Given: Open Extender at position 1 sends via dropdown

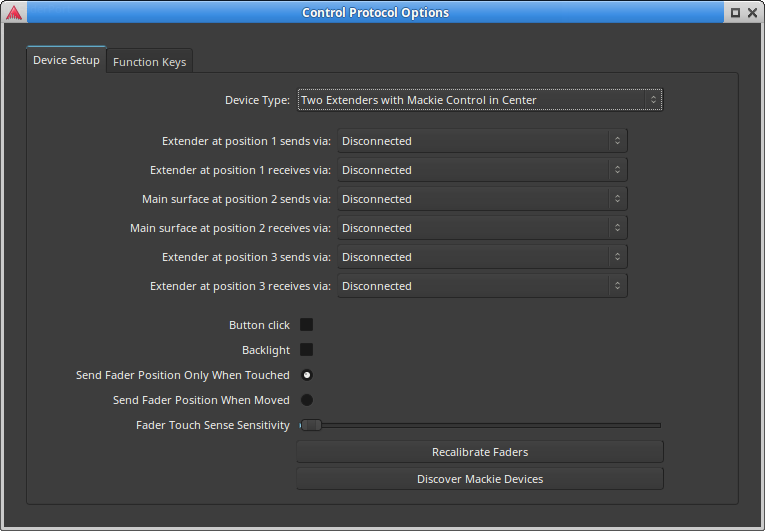Looking at the screenshot, I should 482,141.
